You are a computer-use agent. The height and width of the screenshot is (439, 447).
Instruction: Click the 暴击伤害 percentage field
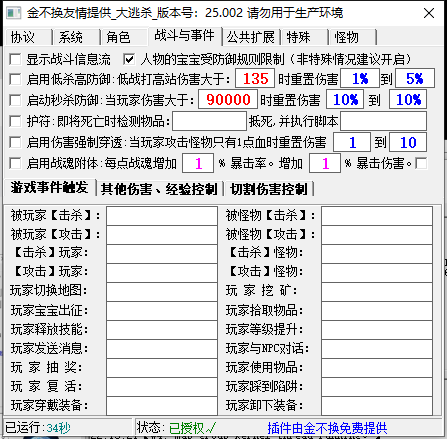tap(325, 163)
